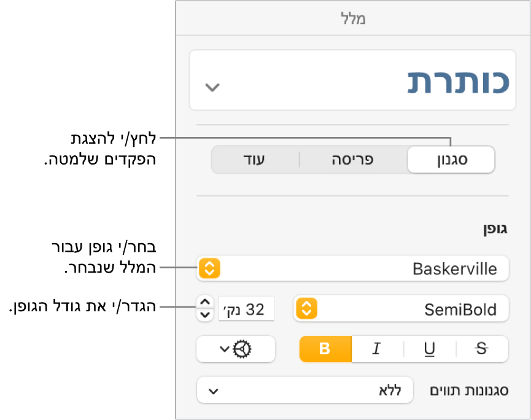531x420 pixels.
Task: Open the Baskerville font popup arrows
Action: pyautogui.click(x=209, y=268)
